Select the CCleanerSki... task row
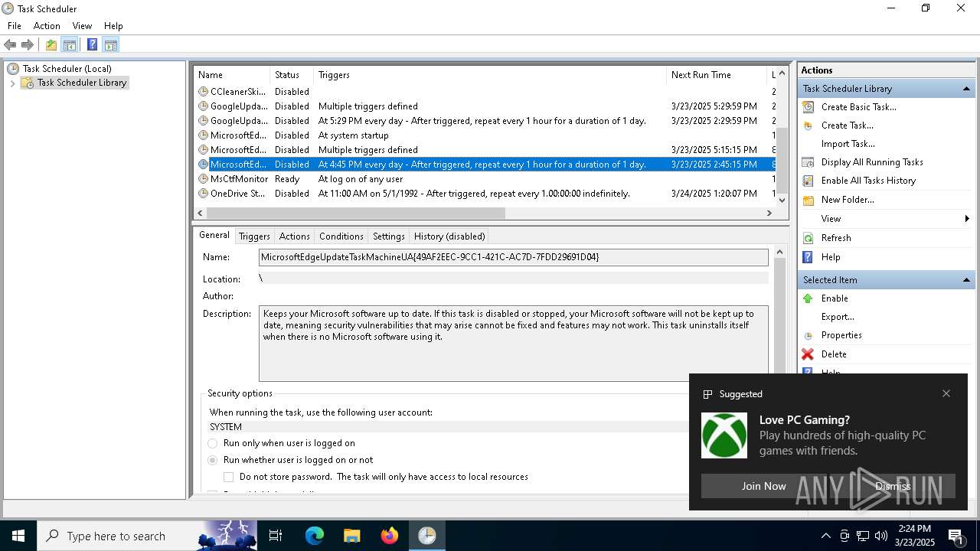 pos(485,92)
